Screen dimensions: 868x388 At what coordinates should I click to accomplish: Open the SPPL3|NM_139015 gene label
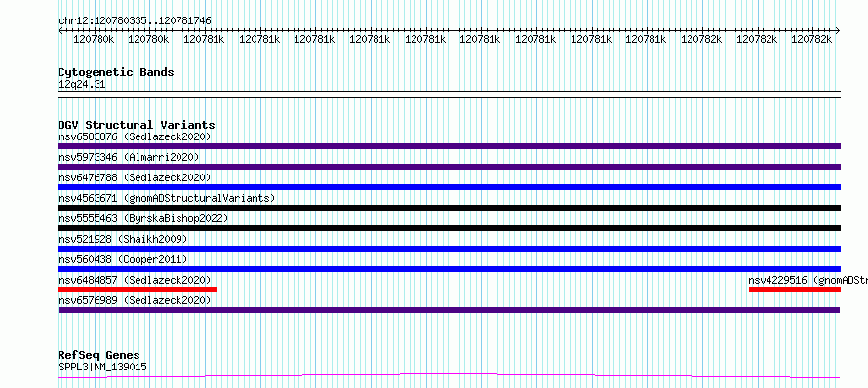(102, 367)
